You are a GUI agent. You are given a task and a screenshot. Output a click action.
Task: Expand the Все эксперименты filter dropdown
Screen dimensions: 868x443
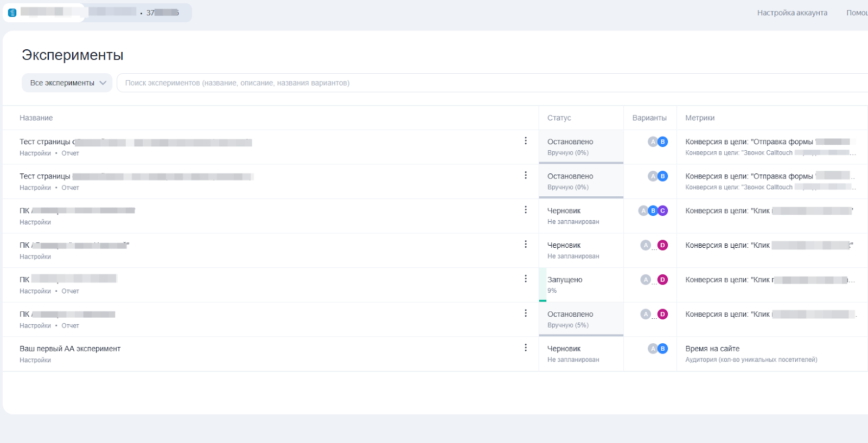coord(67,83)
